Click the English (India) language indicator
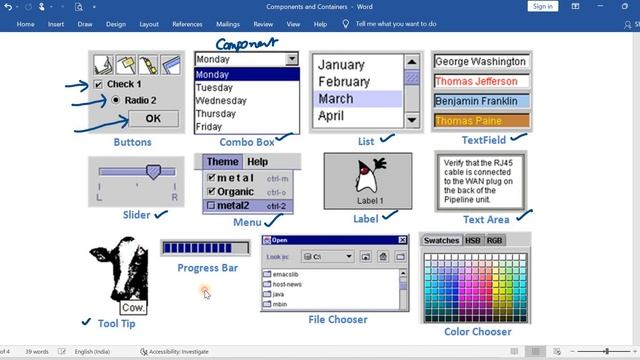This screenshot has height=360, width=640. (92, 351)
